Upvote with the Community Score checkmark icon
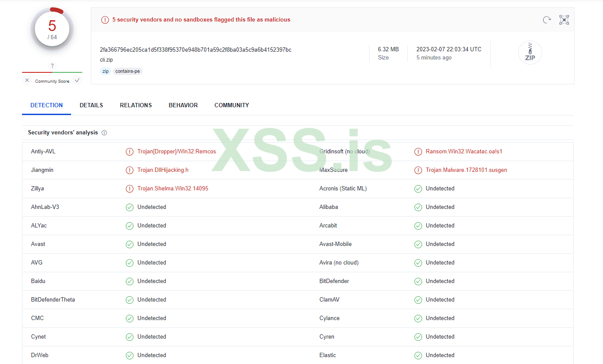The image size is (603, 364). click(77, 81)
